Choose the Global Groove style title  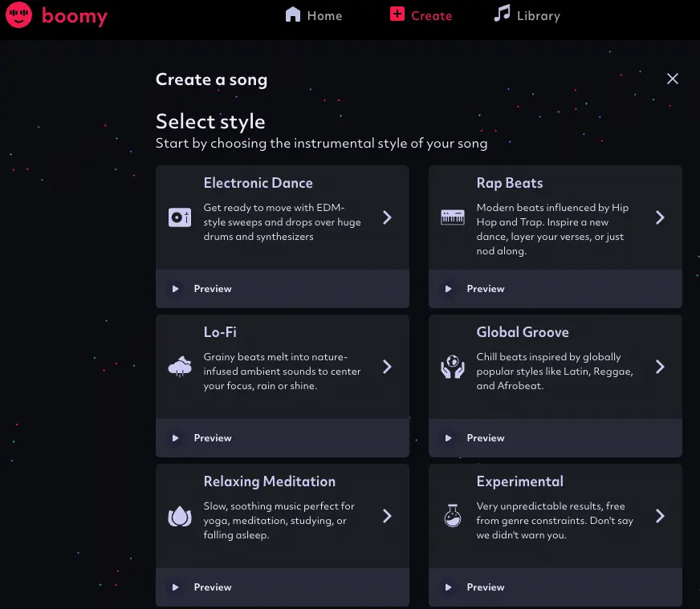pos(523,332)
